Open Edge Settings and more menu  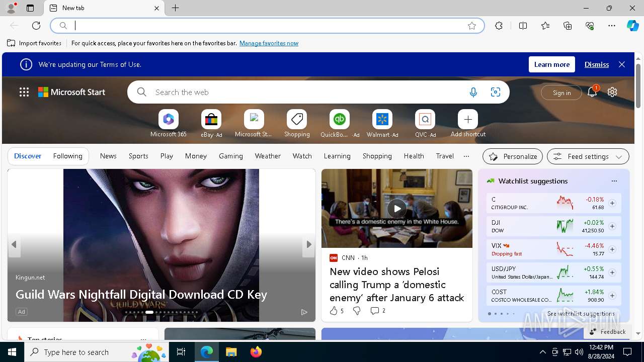click(x=612, y=26)
